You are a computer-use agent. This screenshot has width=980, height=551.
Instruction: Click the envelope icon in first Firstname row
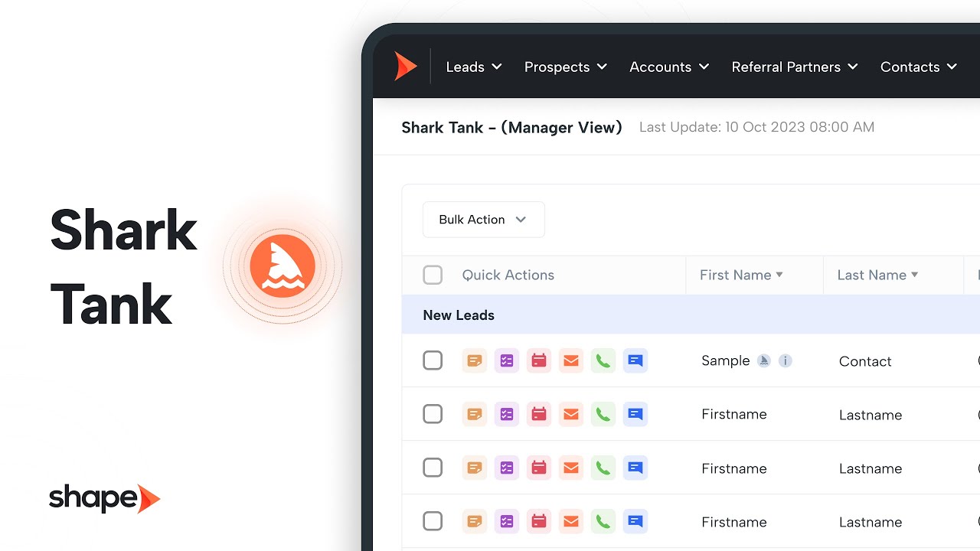click(x=571, y=414)
